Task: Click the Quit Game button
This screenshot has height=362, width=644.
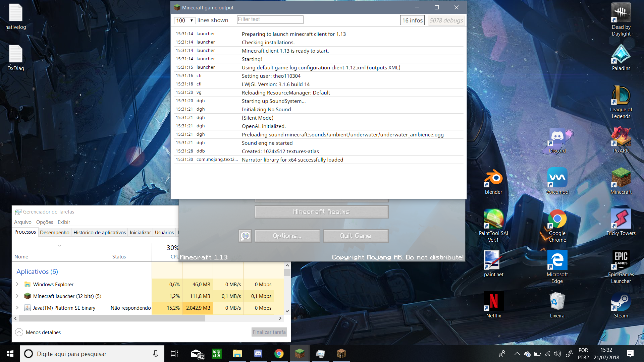Action: pyautogui.click(x=356, y=236)
